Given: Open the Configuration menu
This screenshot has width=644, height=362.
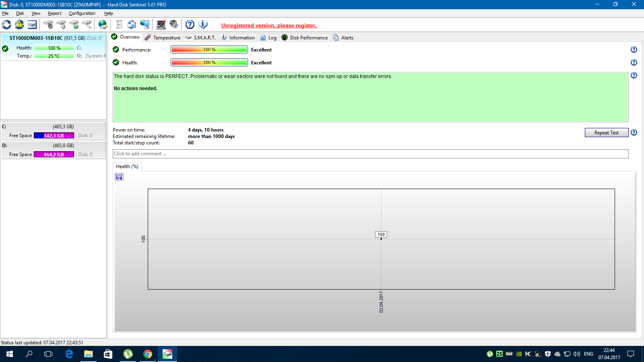Looking at the screenshot, I should [x=82, y=13].
